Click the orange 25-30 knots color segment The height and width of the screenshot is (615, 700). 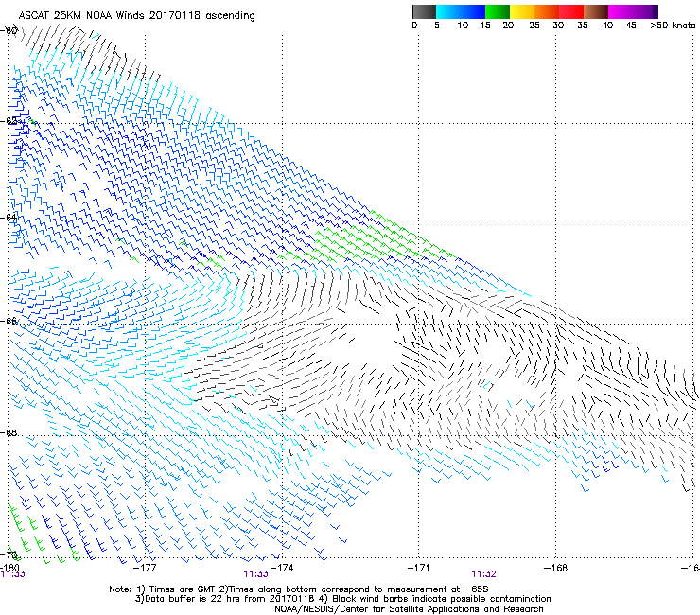pyautogui.click(x=547, y=11)
